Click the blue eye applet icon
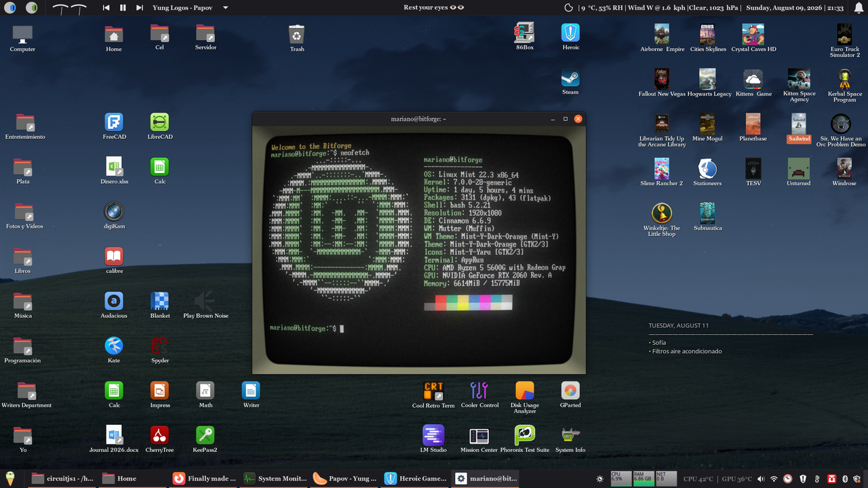The image size is (868, 488). click(9, 7)
